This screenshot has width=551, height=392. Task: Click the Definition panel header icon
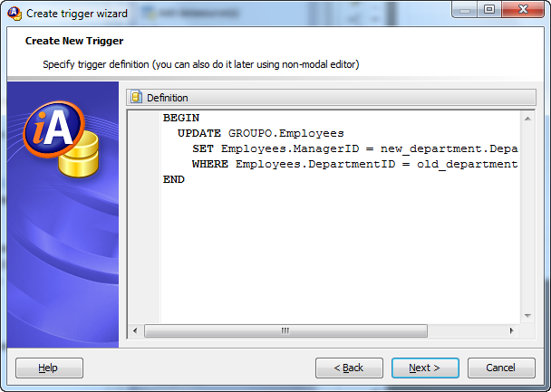pyautogui.click(x=136, y=97)
